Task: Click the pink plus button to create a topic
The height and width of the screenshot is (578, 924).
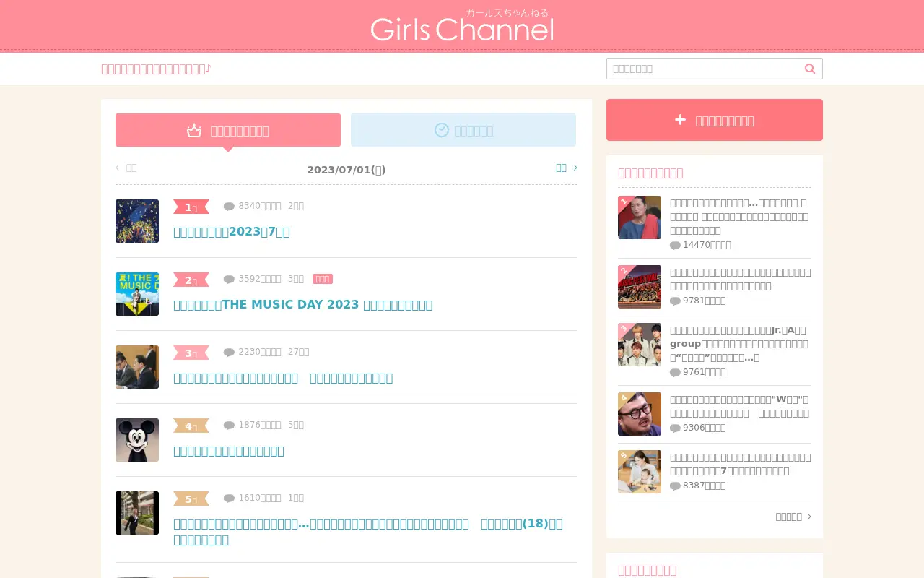Action: tap(715, 120)
